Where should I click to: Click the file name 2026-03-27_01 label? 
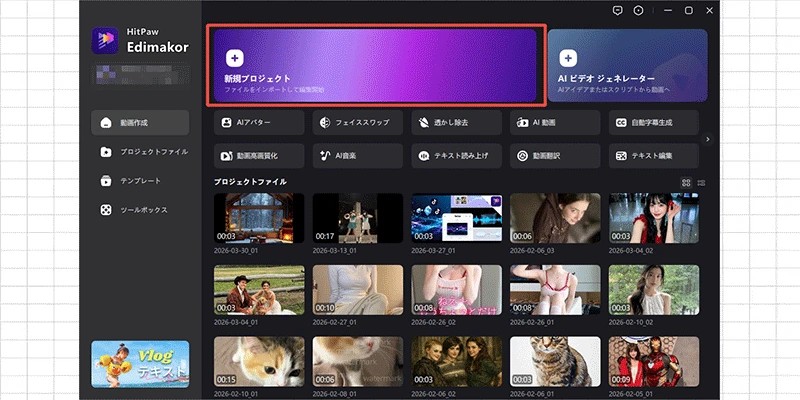tap(433, 251)
